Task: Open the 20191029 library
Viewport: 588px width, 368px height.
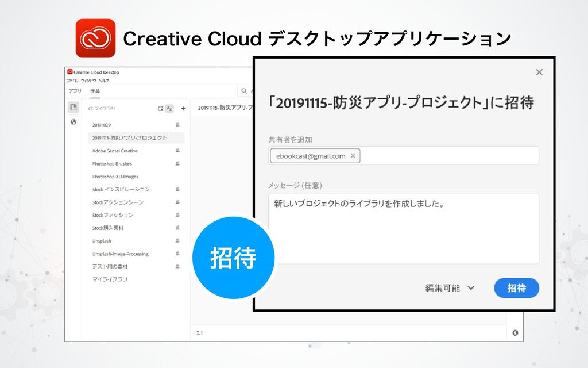Action: point(102,125)
